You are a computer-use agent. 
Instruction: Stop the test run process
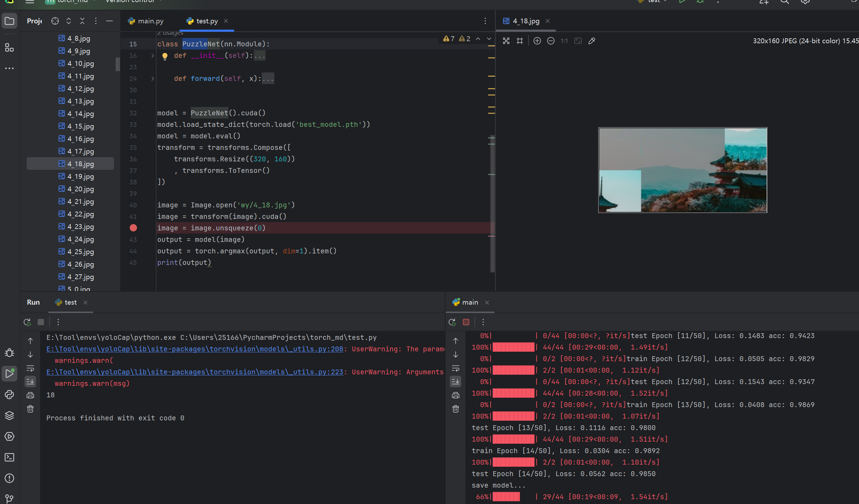(x=41, y=322)
